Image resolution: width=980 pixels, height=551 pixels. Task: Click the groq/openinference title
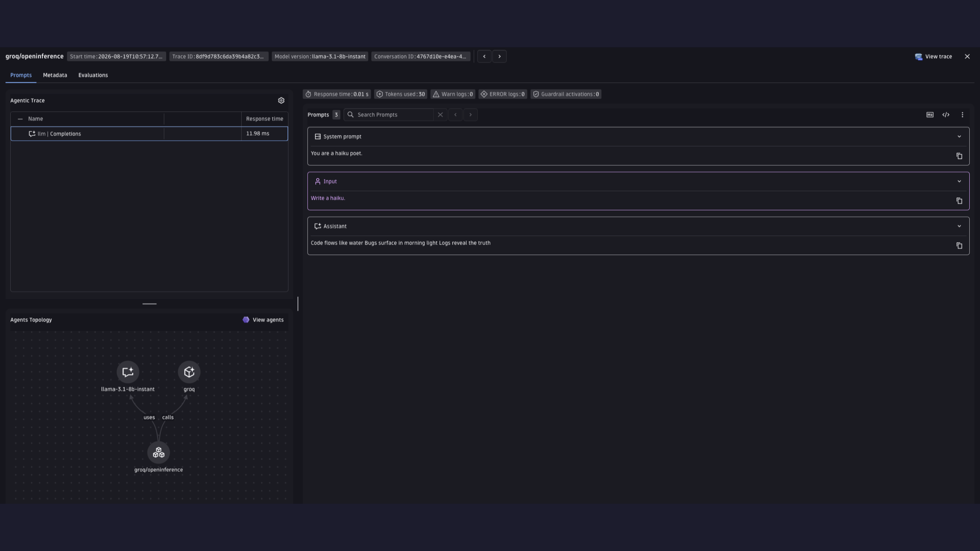(34, 57)
